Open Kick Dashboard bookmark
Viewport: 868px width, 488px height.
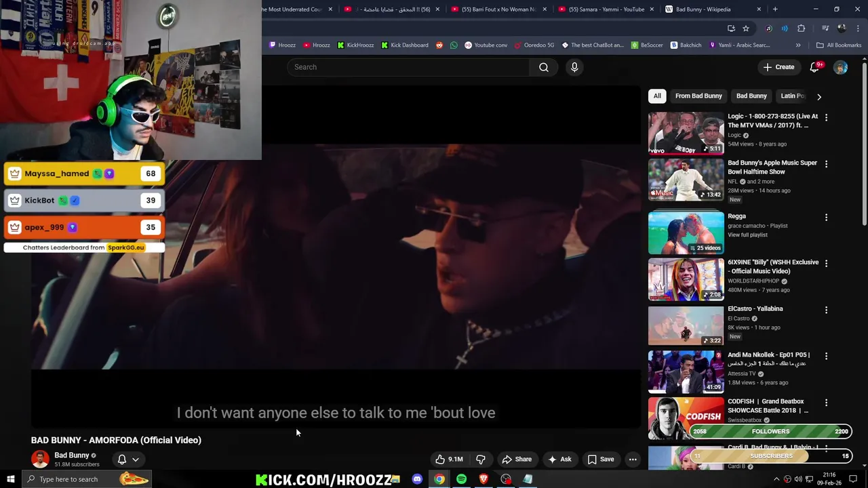(x=404, y=45)
